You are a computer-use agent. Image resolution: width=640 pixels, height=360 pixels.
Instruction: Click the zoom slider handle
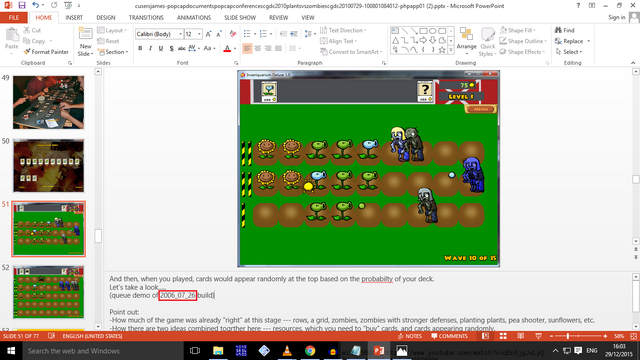pos(568,336)
